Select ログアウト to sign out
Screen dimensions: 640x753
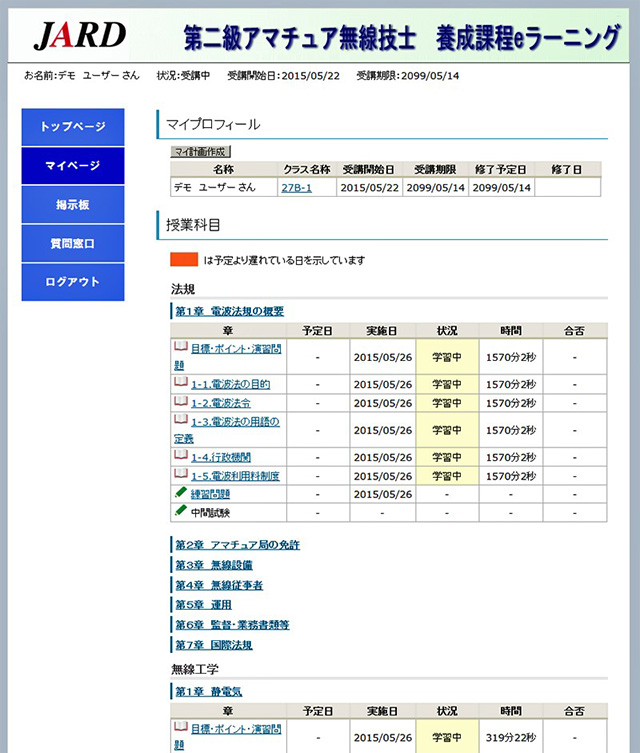tap(73, 282)
